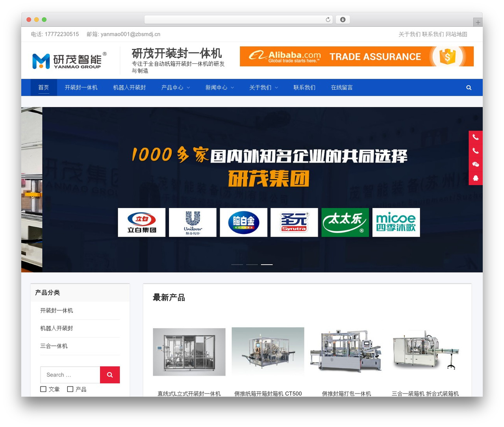Submit search with red magnifier button
Screen dimensions: 504x427
(110, 375)
